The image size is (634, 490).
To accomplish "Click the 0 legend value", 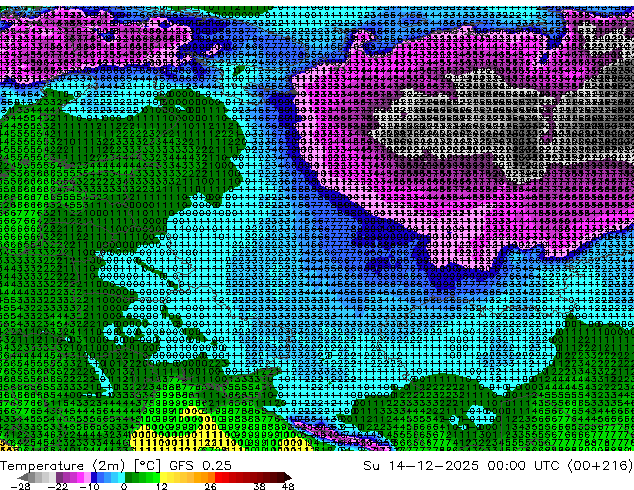I will [124, 486].
